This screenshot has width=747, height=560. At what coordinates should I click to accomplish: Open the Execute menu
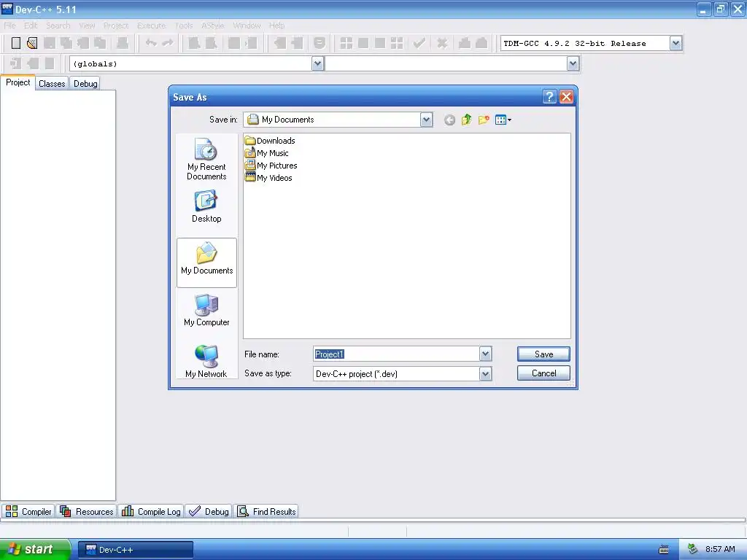(152, 26)
